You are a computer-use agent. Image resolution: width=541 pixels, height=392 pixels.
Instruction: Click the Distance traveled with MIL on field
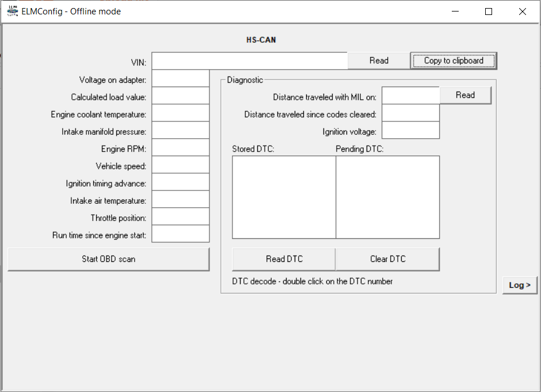[410, 95]
